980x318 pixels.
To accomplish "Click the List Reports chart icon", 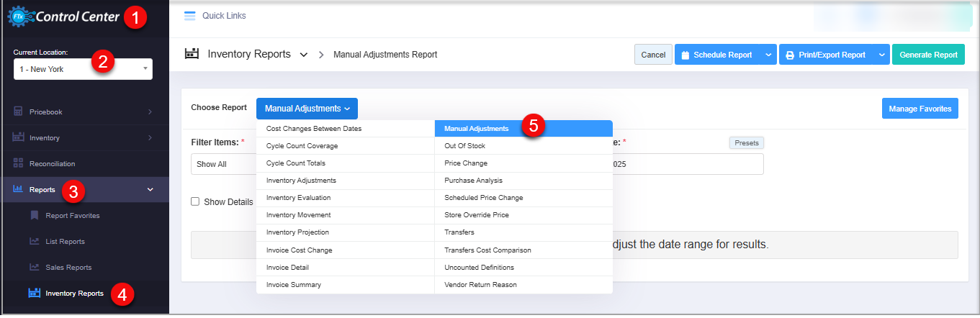I will pos(35,241).
